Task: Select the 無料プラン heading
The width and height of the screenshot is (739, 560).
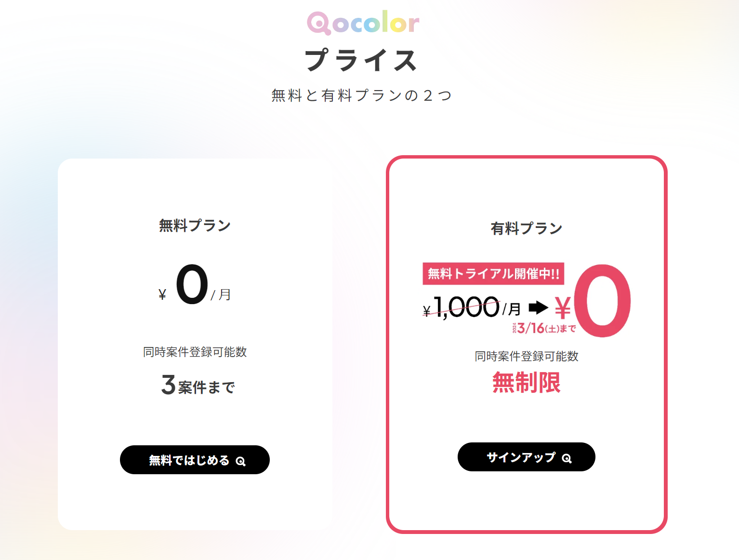Action: click(x=195, y=226)
